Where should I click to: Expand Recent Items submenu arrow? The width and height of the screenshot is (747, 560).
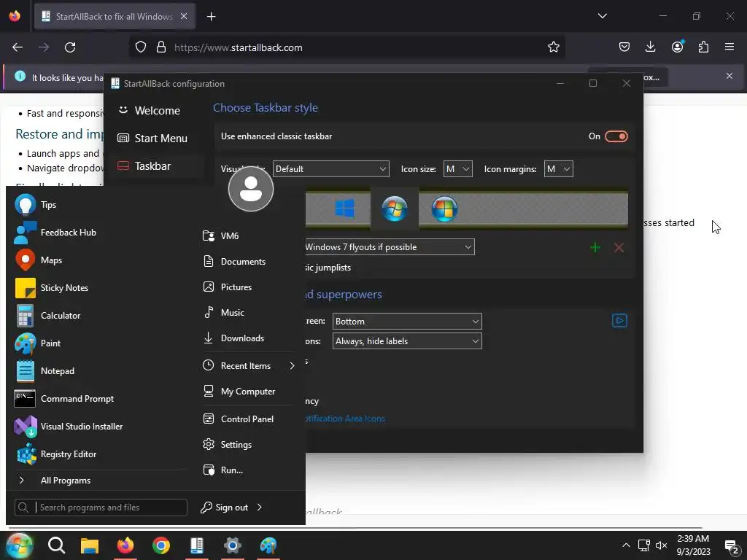tap(292, 366)
